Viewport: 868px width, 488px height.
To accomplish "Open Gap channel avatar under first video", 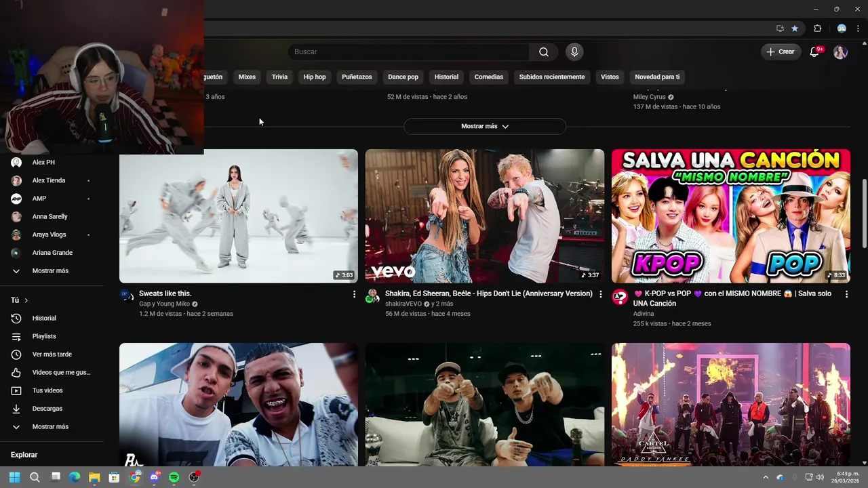I will point(127,295).
